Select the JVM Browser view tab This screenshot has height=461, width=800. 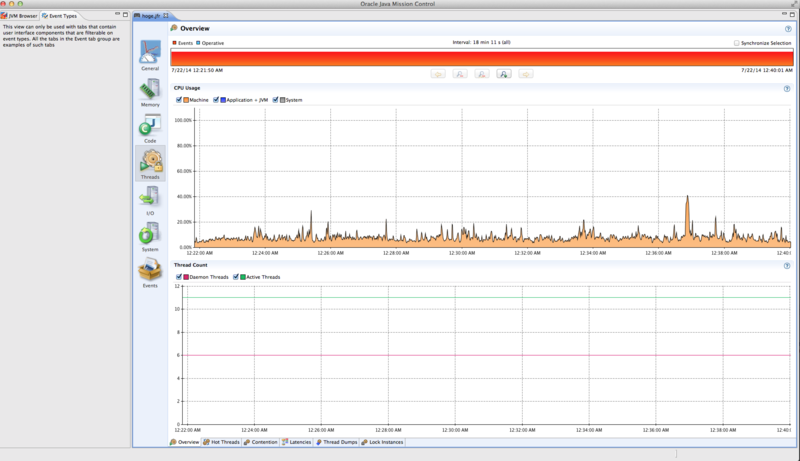tap(19, 16)
